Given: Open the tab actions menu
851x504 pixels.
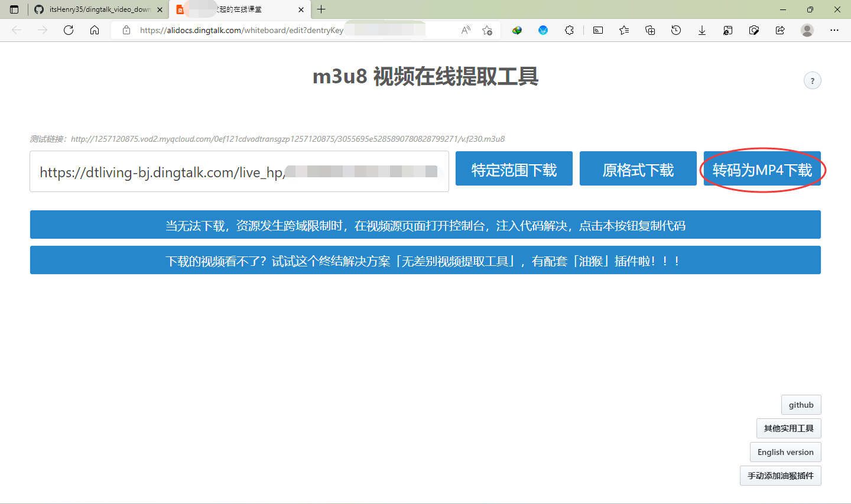Looking at the screenshot, I should (x=14, y=9).
